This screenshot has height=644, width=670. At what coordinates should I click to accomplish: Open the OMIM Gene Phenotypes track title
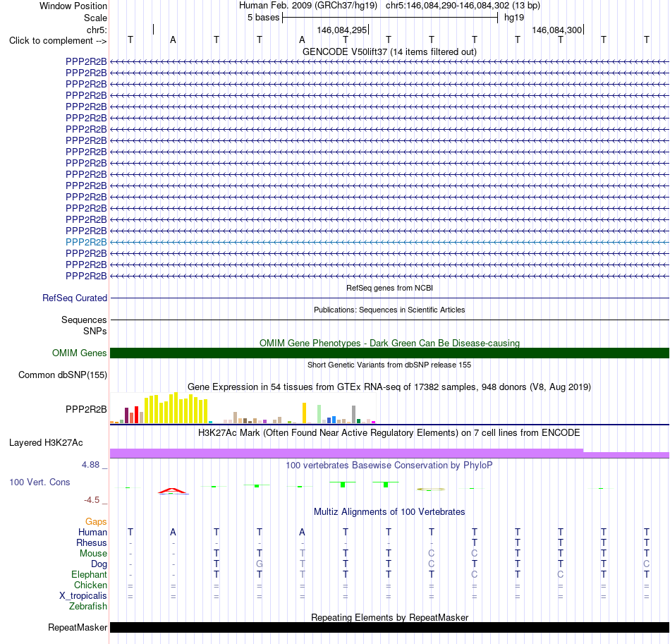point(389,343)
